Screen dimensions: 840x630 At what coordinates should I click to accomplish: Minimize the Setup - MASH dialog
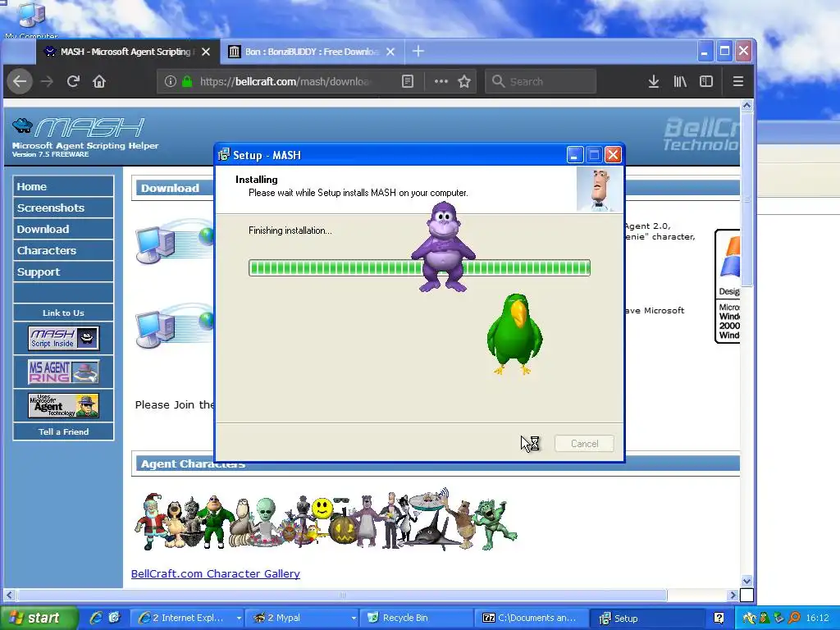[575, 155]
